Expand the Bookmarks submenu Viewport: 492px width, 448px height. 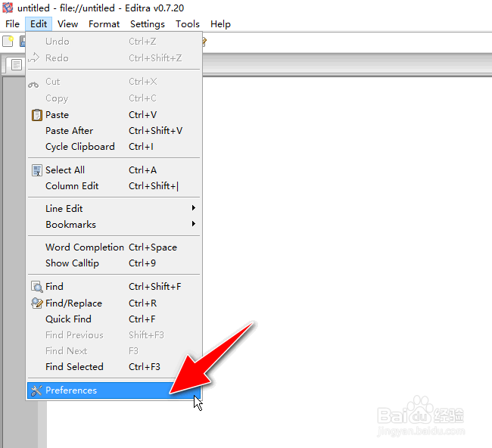pyautogui.click(x=114, y=225)
